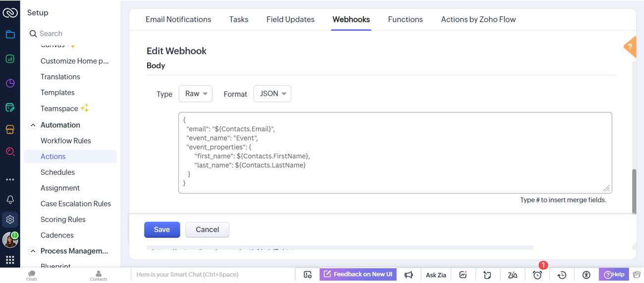Open the Format dropdown showing JSON

272,94
